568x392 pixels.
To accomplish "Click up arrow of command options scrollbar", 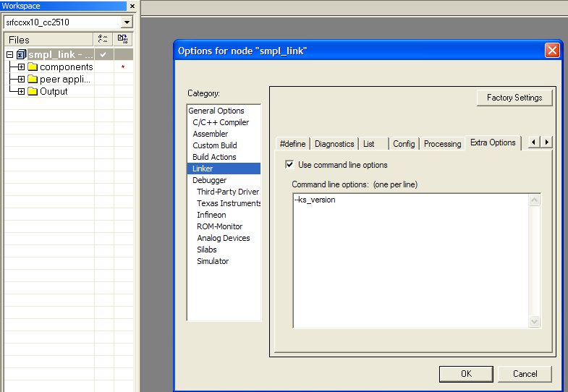I will [534, 200].
